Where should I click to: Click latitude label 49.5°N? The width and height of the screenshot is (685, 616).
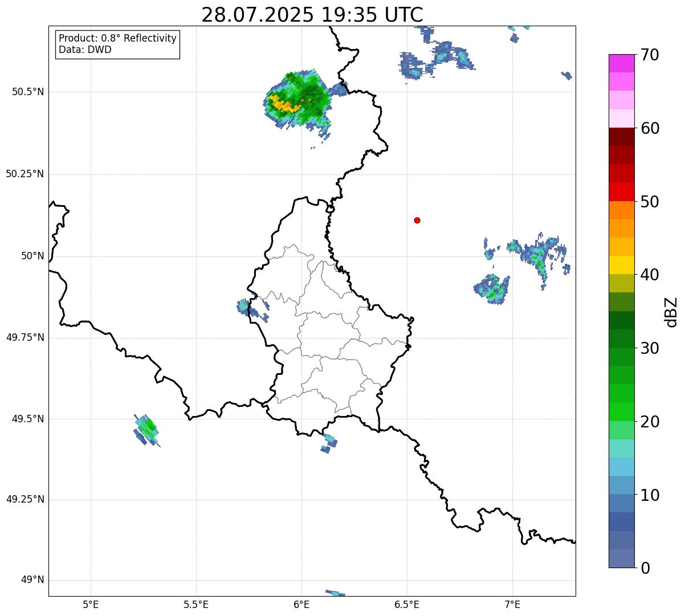28,419
